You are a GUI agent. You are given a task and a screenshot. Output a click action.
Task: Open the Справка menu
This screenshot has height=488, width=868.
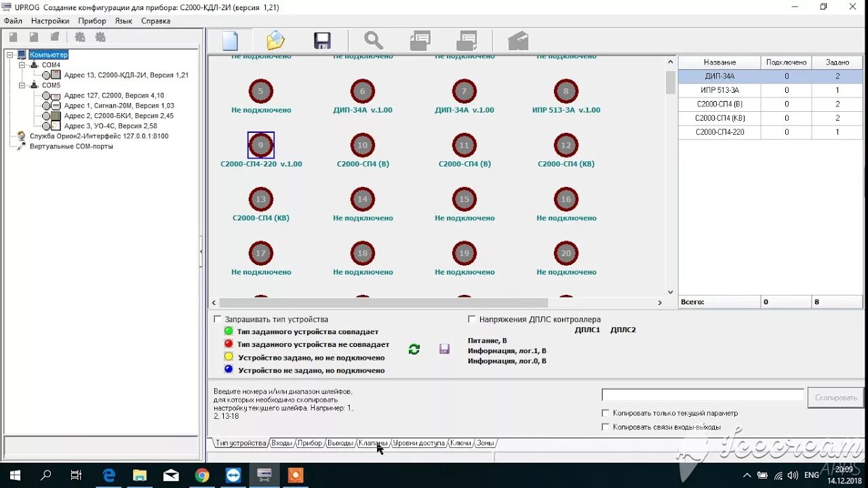click(x=156, y=21)
